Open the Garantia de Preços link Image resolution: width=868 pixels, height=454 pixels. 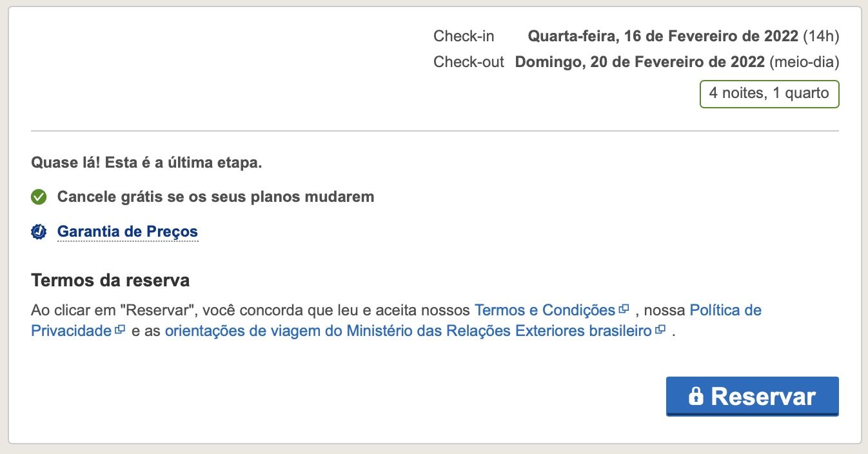128,232
